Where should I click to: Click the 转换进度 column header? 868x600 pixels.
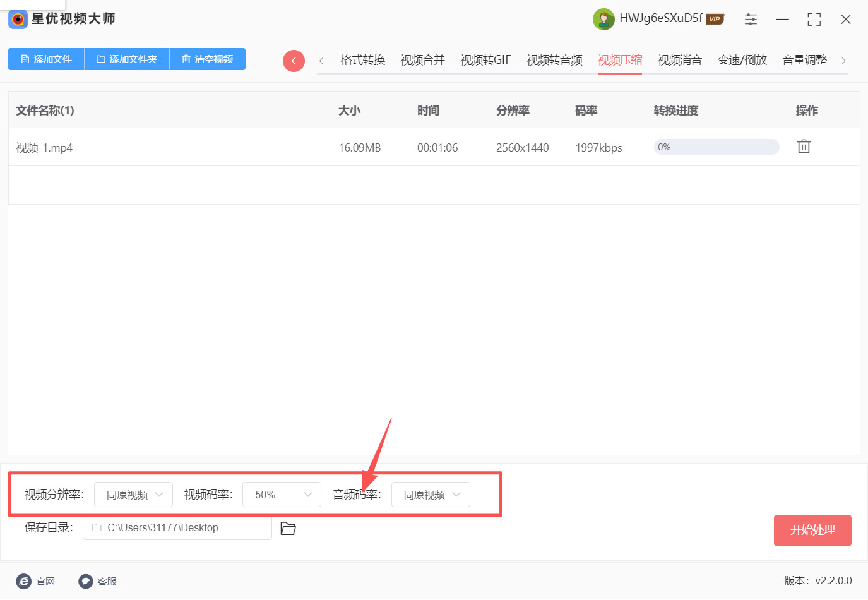(x=676, y=111)
